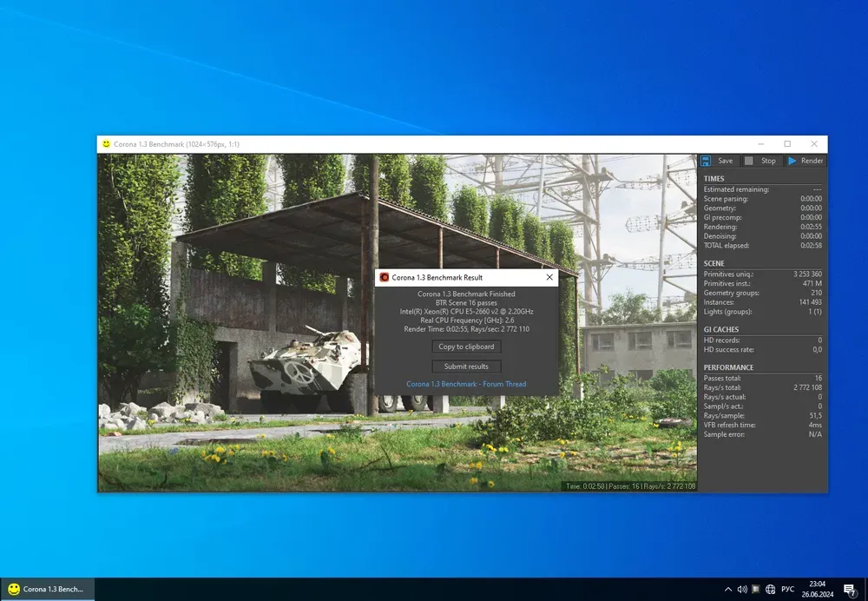
Task: Switch keyboard language from РУС indicator
Action: tap(787, 589)
